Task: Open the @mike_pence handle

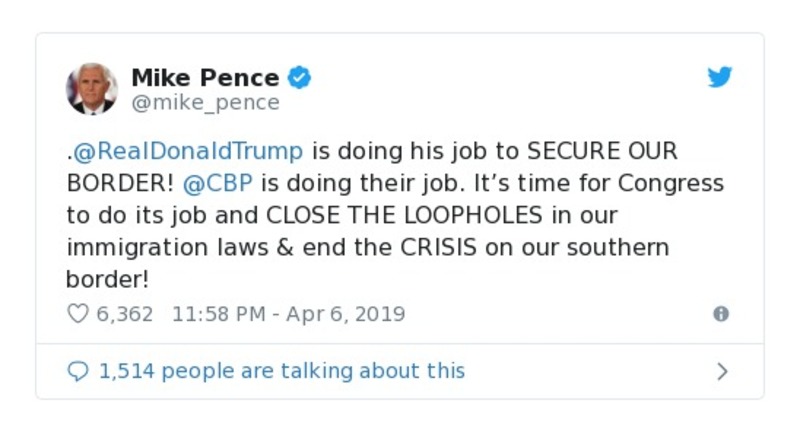Action: tap(206, 102)
